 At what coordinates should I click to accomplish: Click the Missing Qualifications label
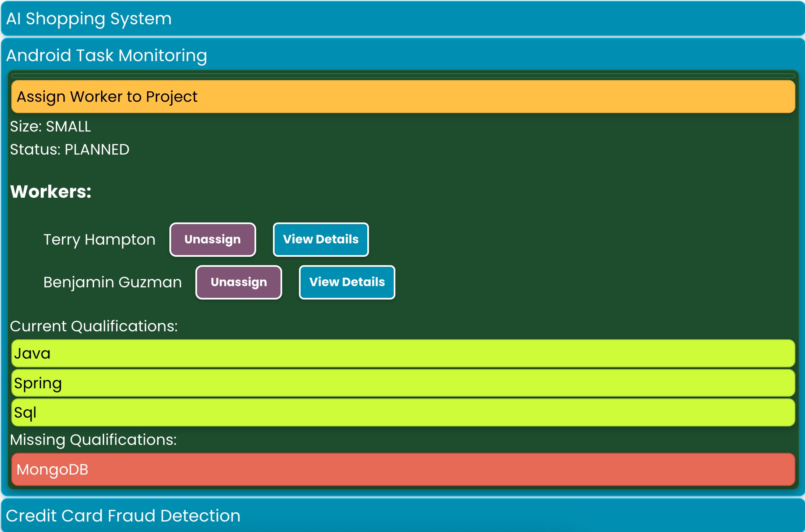tap(93, 440)
